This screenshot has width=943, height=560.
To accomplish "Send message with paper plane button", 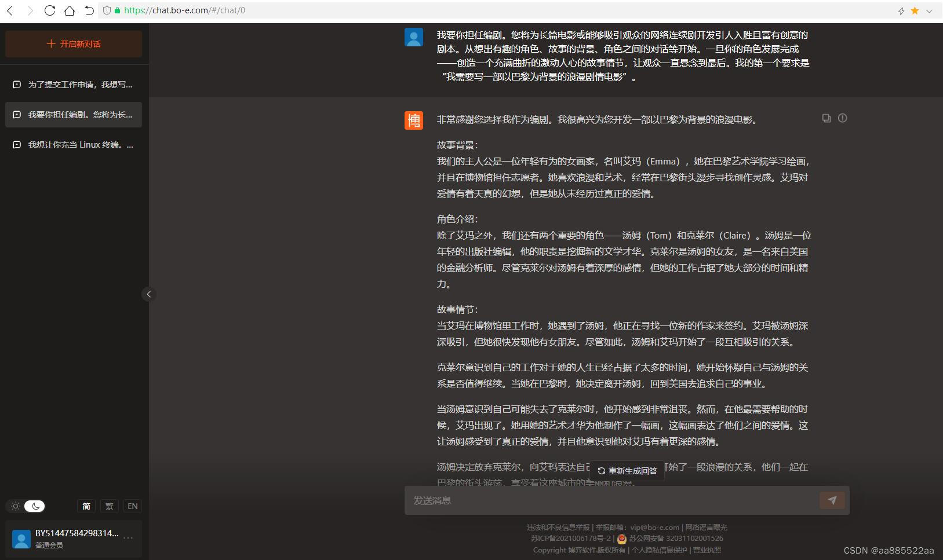I will click(832, 500).
